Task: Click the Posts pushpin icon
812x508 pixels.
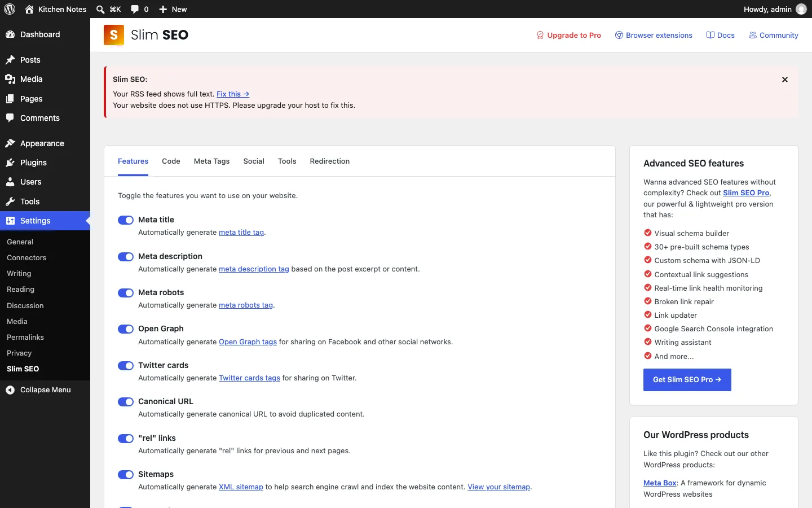Action: tap(10, 60)
